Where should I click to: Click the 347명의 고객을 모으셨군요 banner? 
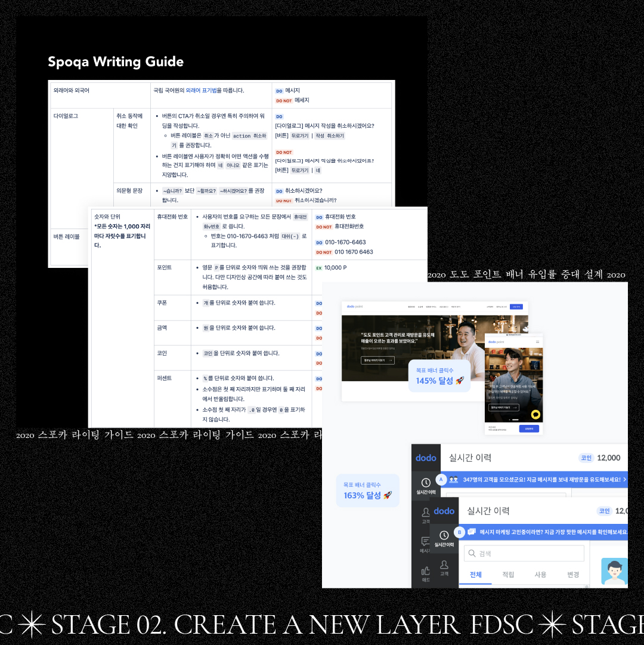click(x=534, y=480)
